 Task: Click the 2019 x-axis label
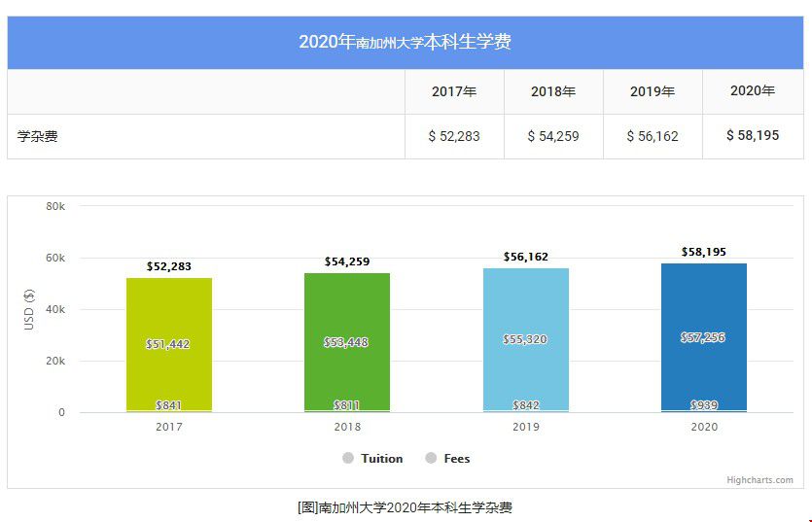pyautogui.click(x=526, y=427)
